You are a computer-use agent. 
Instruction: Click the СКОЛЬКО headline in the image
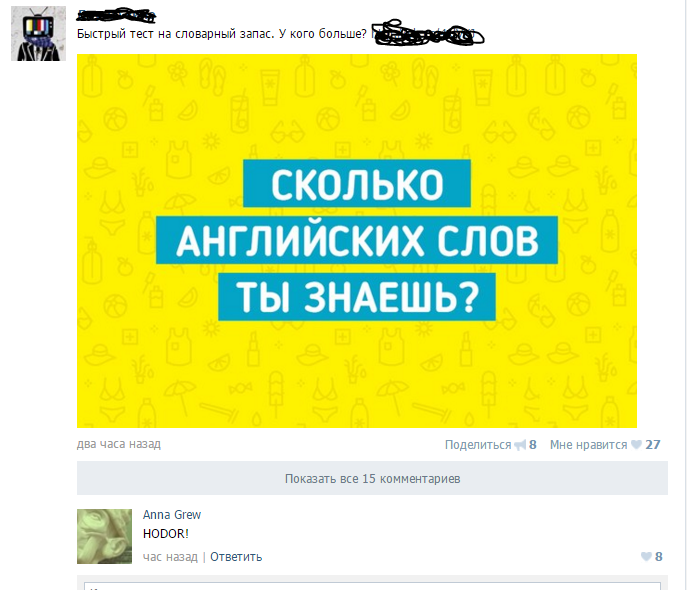357,183
